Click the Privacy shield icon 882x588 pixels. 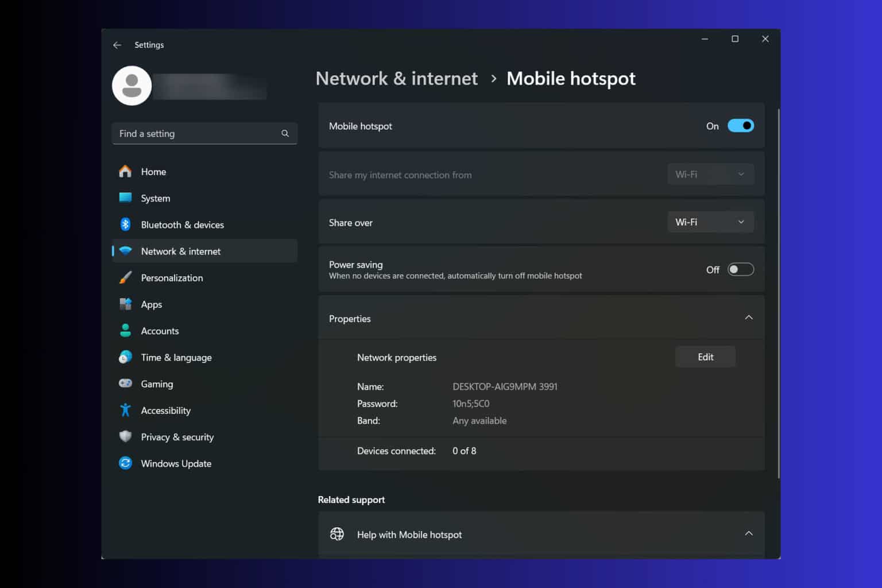[125, 436]
